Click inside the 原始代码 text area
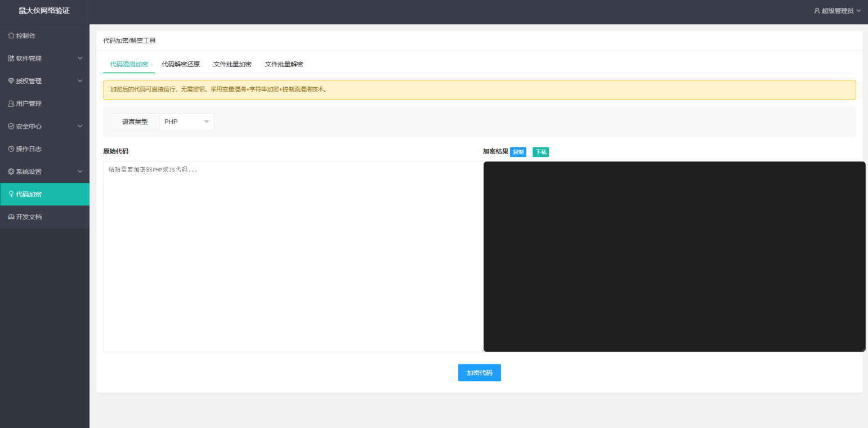Screen dimensions: 868x428 pyautogui.click(x=293, y=256)
